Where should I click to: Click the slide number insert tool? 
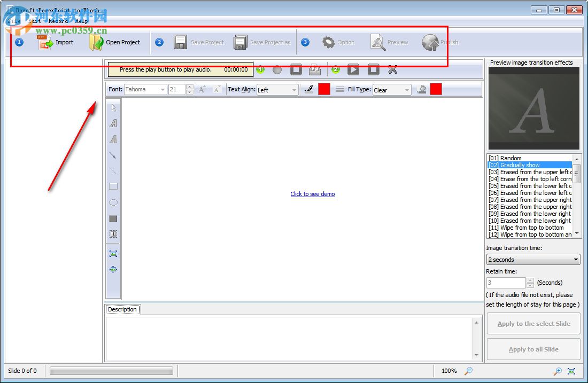tap(113, 233)
